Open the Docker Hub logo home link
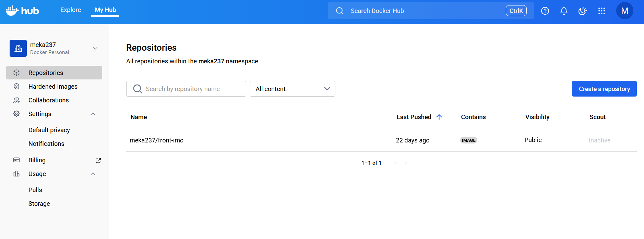644x239 pixels. (22, 11)
